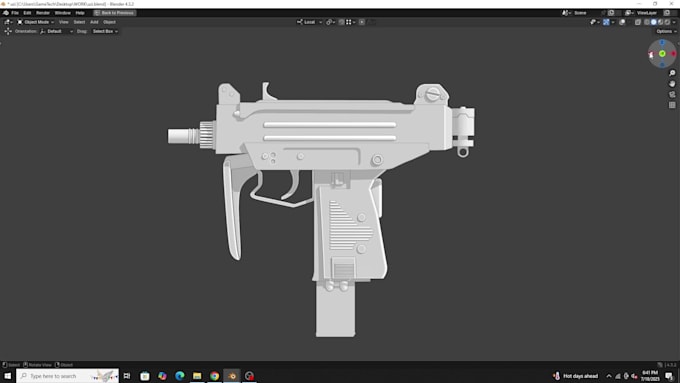680x383 pixels.
Task: Switch to rendered viewport shading
Action: (667, 22)
